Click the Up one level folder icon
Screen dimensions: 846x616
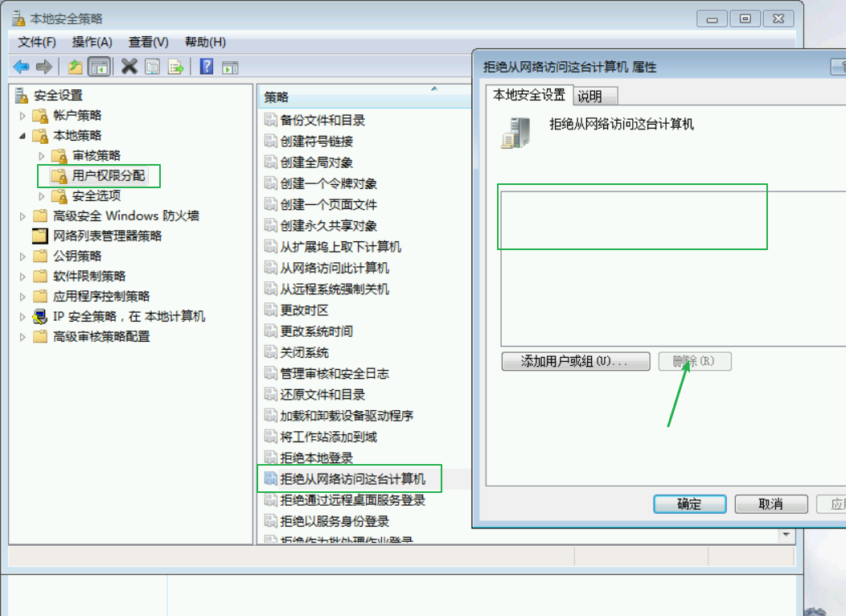[75, 67]
